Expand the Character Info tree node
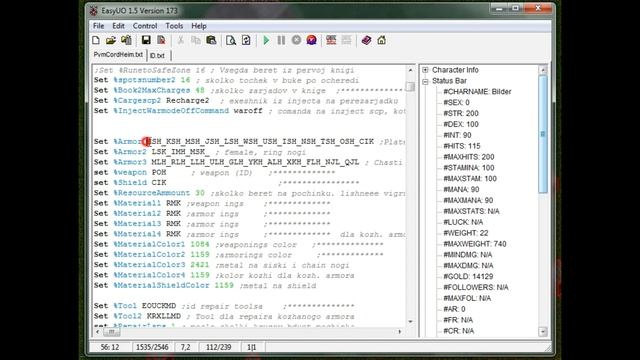Screen dimensions: 640x360 tap(425, 70)
